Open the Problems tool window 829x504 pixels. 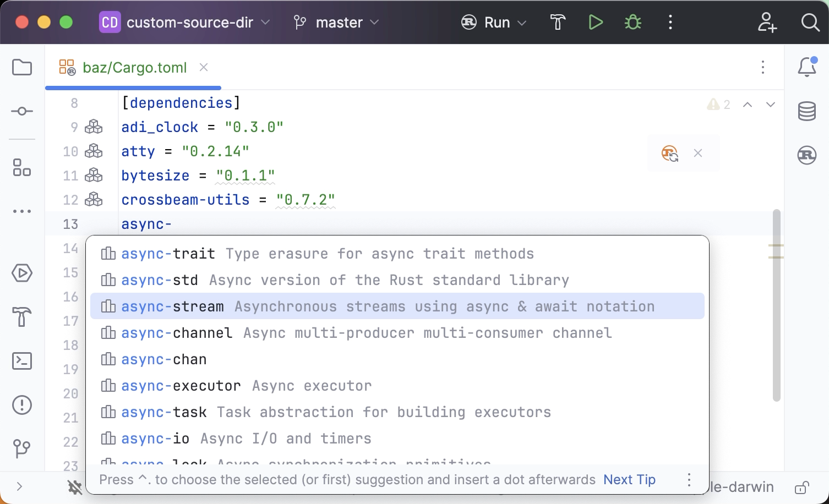[x=21, y=405]
